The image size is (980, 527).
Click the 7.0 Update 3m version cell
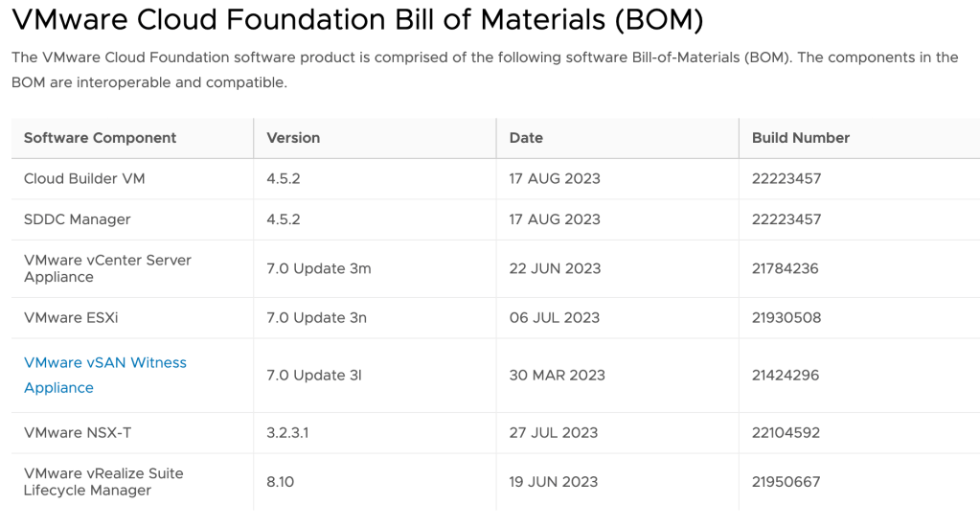[318, 268]
